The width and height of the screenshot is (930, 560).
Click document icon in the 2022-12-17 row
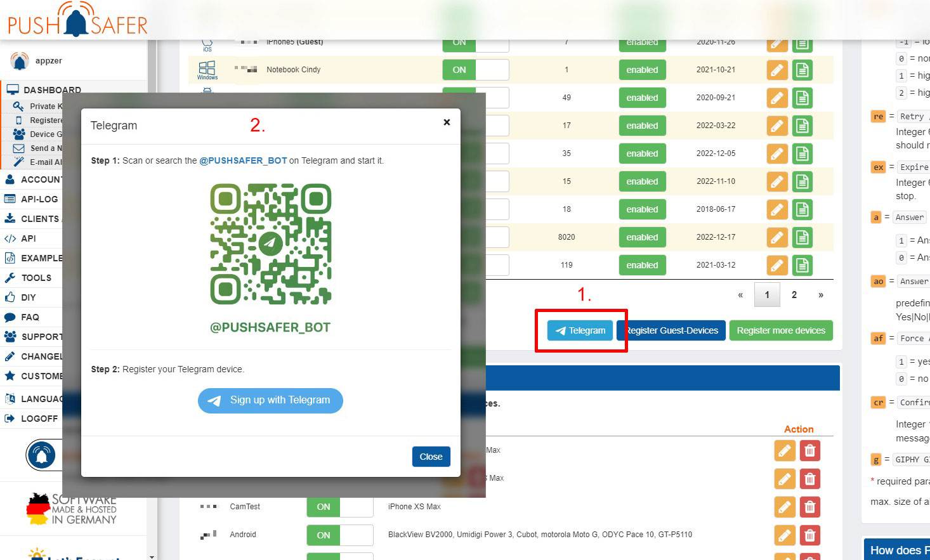tap(802, 237)
